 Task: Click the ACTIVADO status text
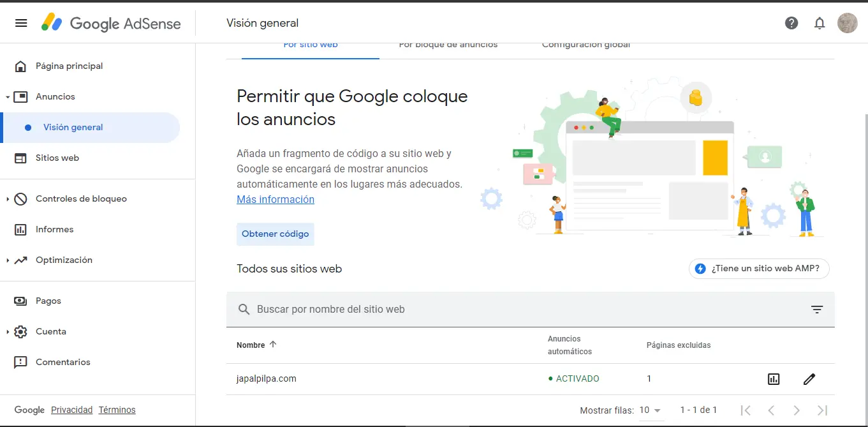(x=574, y=379)
